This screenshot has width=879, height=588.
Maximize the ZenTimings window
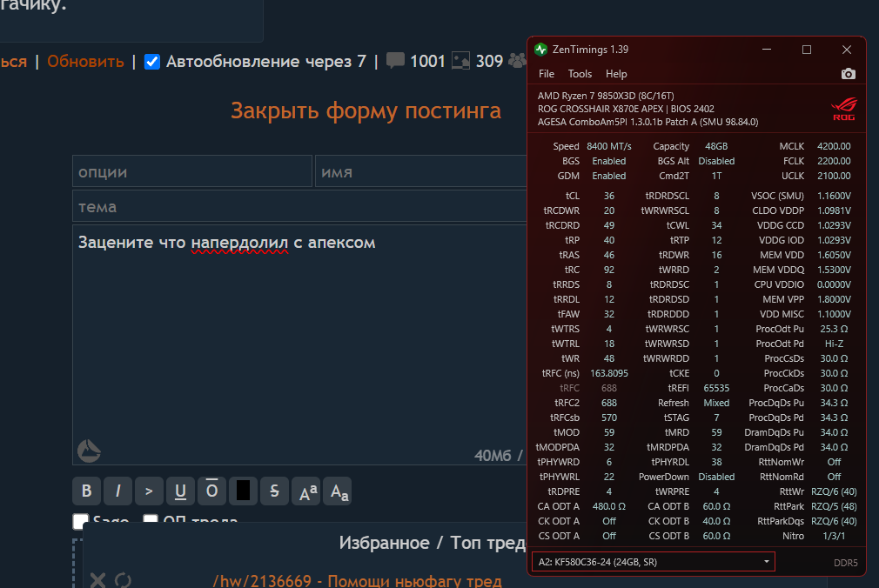pyautogui.click(x=807, y=50)
